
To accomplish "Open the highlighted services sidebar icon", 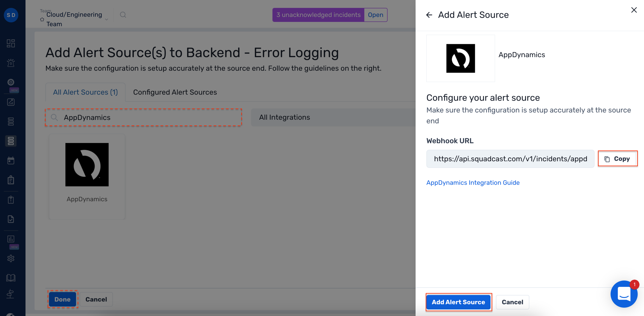I will pyautogui.click(x=11, y=141).
